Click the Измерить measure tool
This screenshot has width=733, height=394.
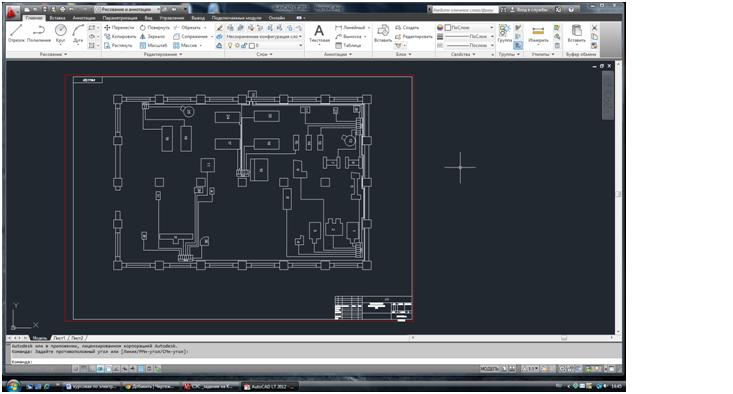tap(538, 34)
